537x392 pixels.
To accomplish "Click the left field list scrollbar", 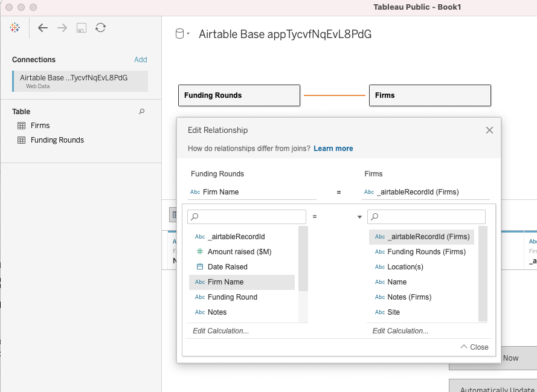I will click(303, 259).
